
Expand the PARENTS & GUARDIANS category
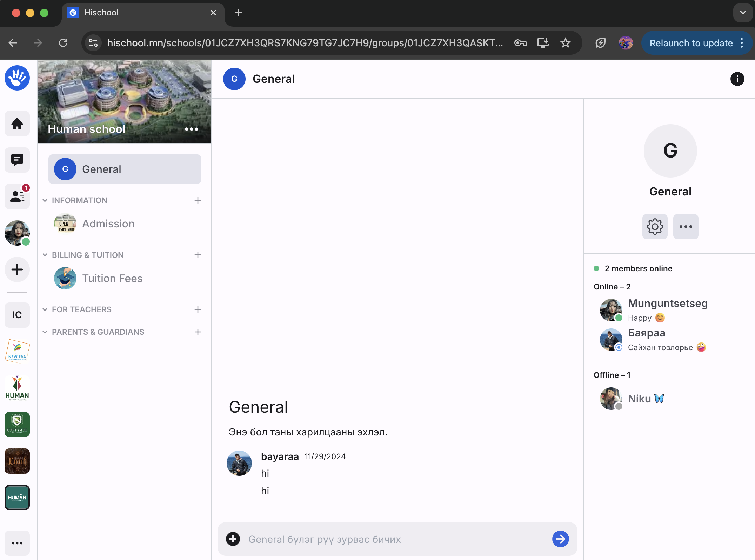coord(45,332)
